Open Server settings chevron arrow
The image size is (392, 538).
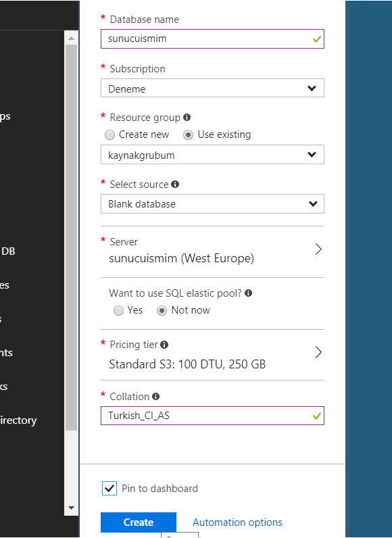coord(318,249)
